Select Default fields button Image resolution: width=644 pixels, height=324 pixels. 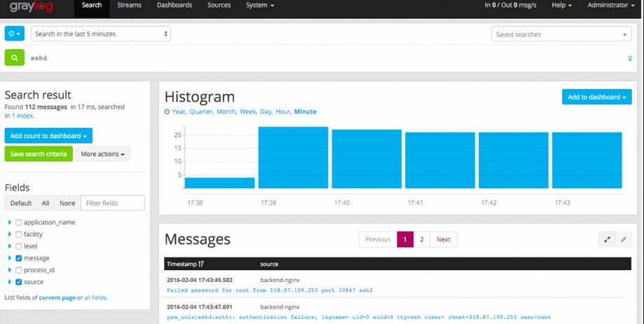(21, 203)
